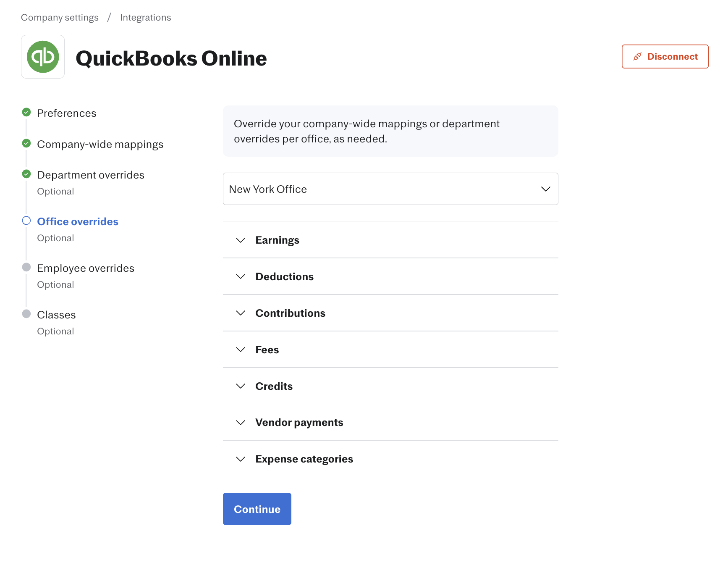Click the Continue button
This screenshot has height=573, width=728.
pyautogui.click(x=257, y=509)
